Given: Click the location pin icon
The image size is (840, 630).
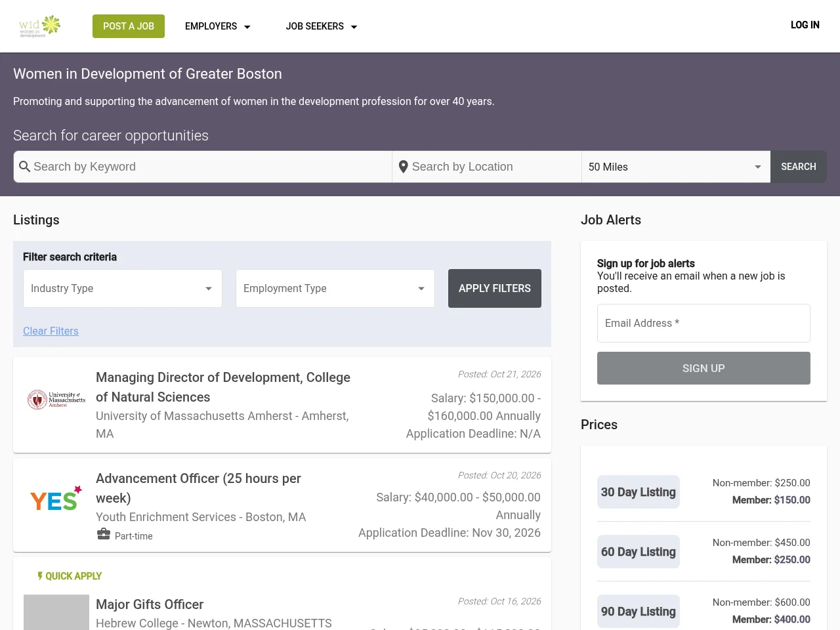Looking at the screenshot, I should tap(404, 167).
